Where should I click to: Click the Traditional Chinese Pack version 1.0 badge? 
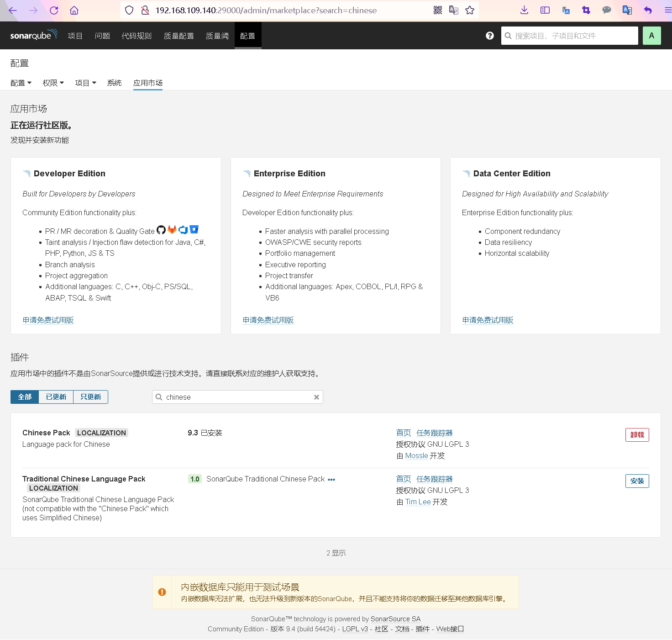point(195,479)
